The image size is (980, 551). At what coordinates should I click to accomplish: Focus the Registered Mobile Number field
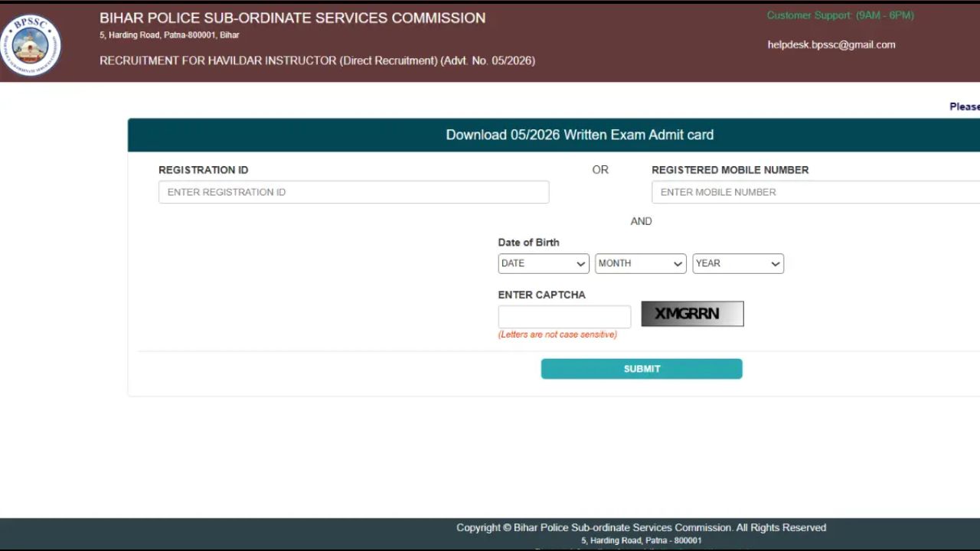tap(815, 192)
